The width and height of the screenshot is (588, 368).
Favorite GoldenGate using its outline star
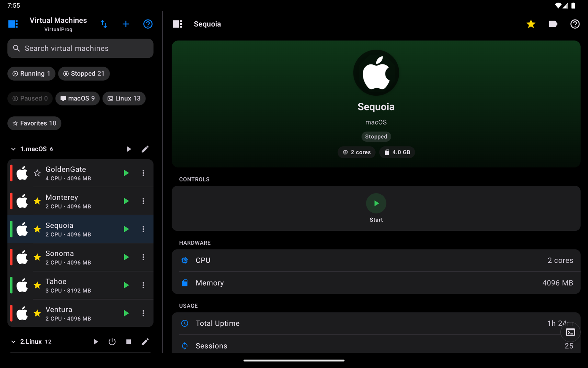pos(37,173)
